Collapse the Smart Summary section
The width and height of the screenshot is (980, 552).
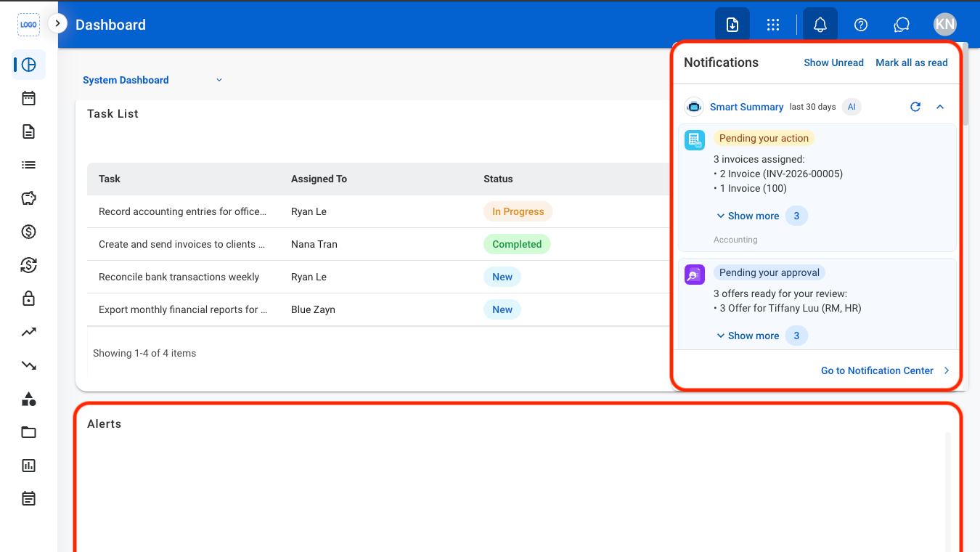coord(940,107)
